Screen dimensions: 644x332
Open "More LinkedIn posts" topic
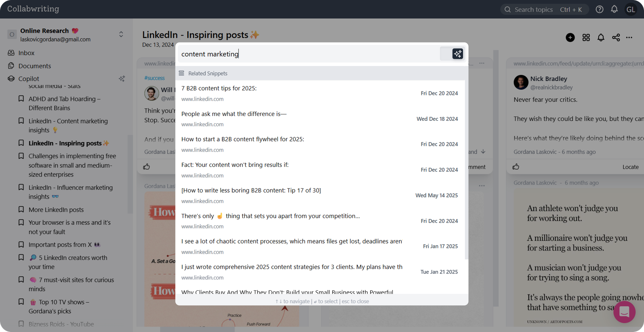click(x=56, y=210)
